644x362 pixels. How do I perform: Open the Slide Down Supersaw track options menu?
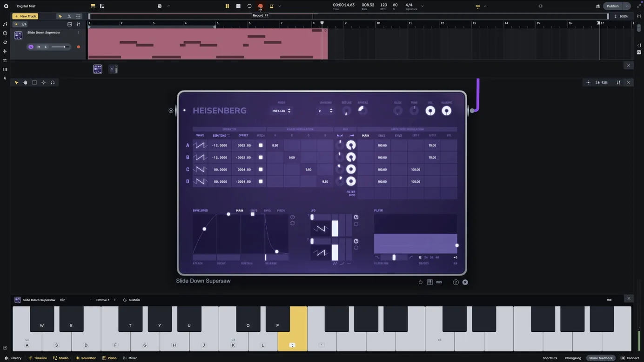coord(78,33)
